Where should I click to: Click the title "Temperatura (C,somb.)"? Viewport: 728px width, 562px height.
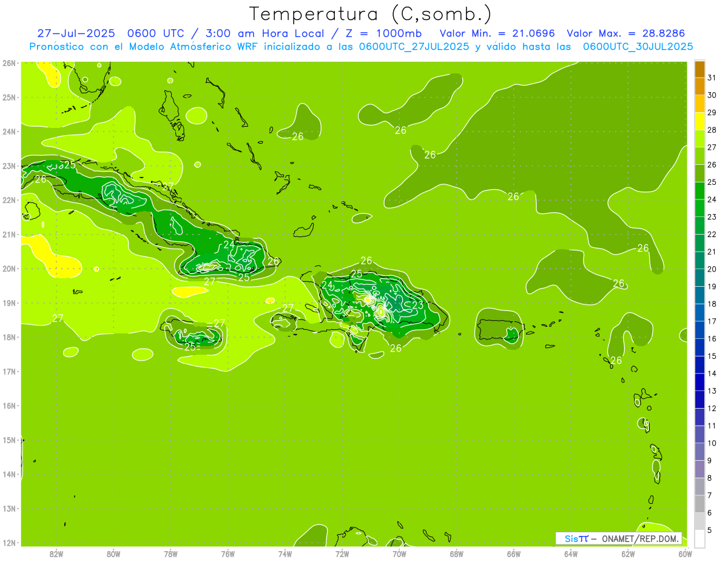coord(371,14)
